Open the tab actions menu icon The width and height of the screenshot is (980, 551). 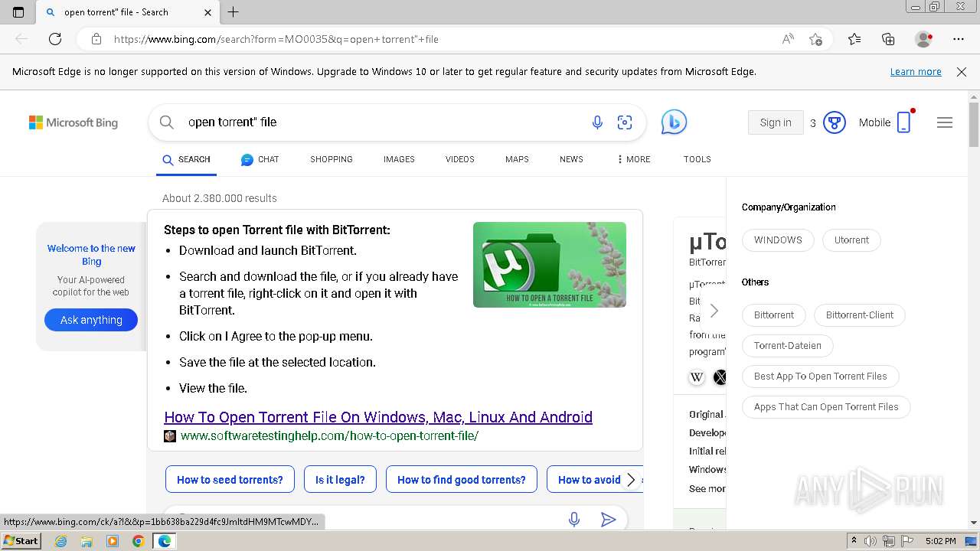(x=18, y=12)
